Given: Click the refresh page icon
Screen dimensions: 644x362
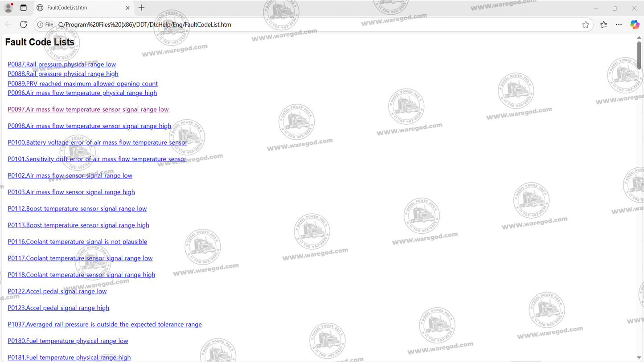Looking at the screenshot, I should (x=24, y=24).
